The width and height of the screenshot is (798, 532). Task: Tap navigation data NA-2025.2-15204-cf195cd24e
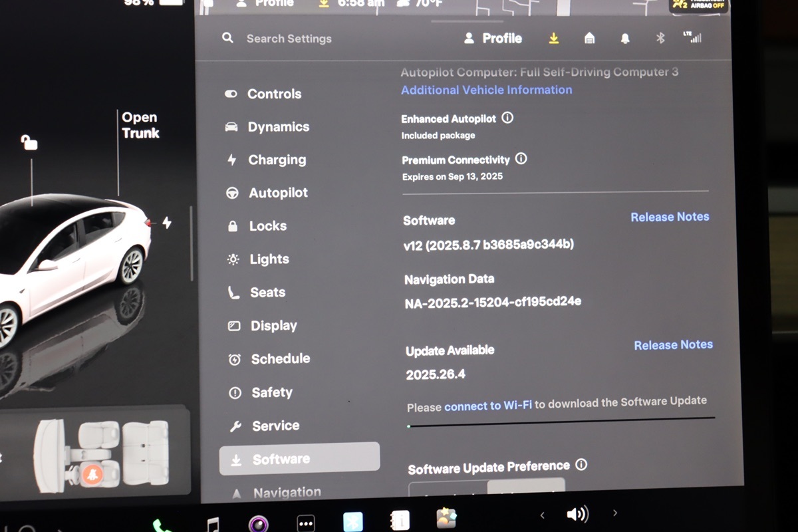click(x=493, y=303)
